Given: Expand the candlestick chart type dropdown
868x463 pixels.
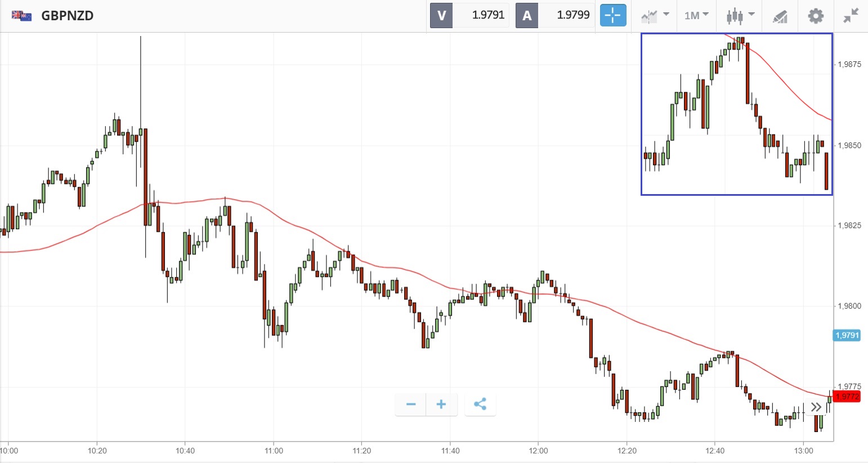Looking at the screenshot, I should (x=740, y=16).
